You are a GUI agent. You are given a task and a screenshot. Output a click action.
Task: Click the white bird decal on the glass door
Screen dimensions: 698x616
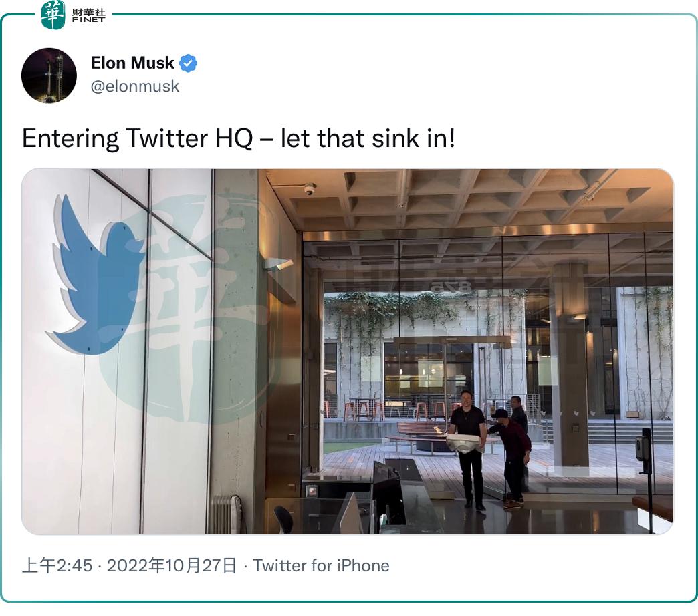576,412
